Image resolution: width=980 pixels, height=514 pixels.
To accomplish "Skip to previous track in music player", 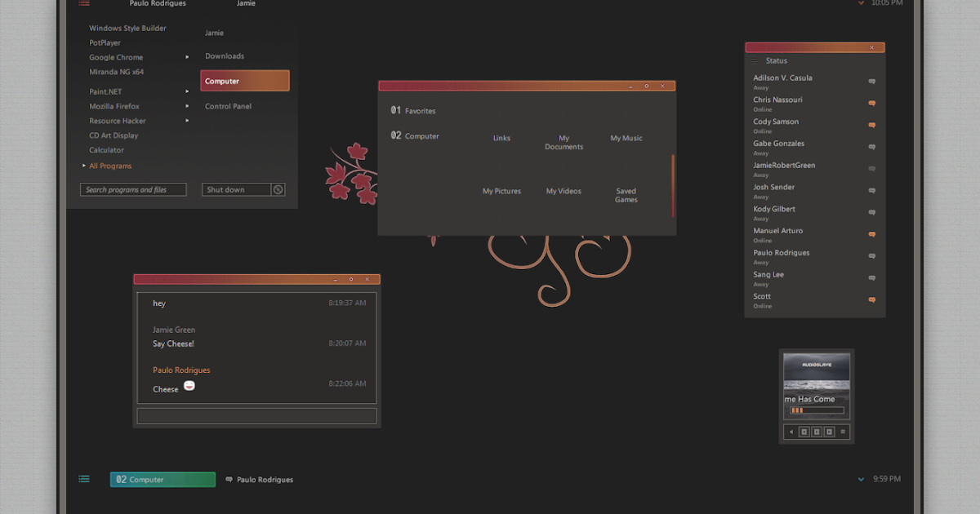I will tap(804, 432).
